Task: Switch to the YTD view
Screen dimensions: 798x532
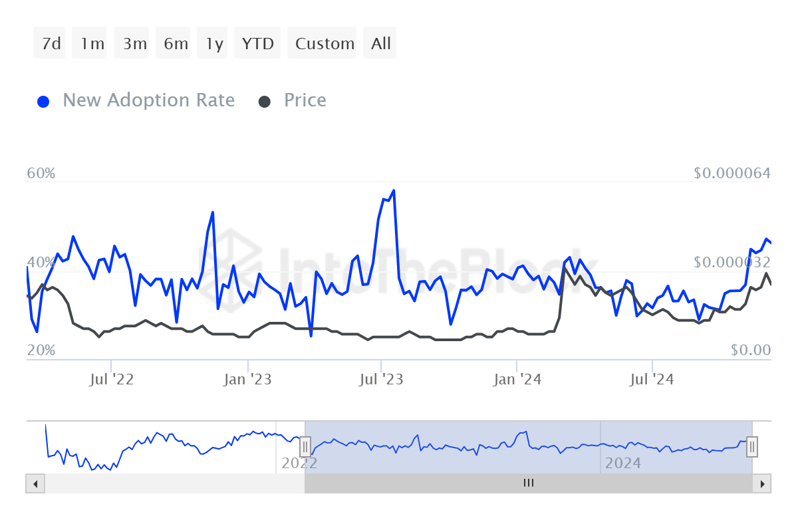Action: [257, 43]
